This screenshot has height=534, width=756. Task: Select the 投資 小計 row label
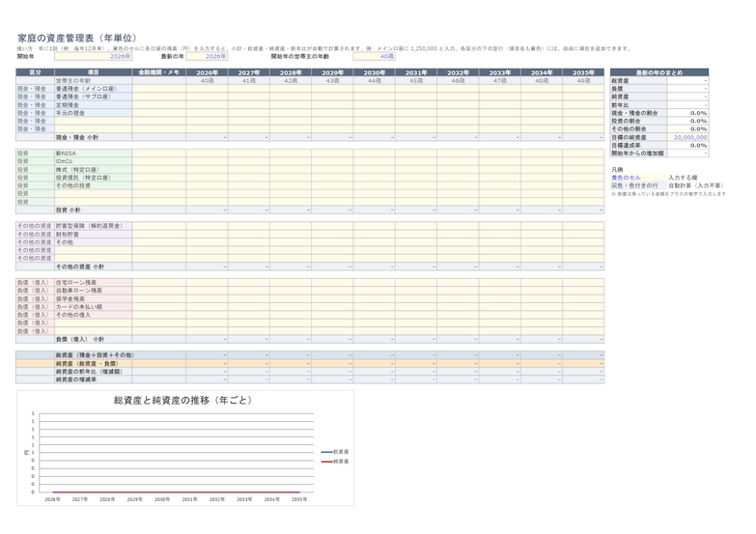[x=93, y=210]
